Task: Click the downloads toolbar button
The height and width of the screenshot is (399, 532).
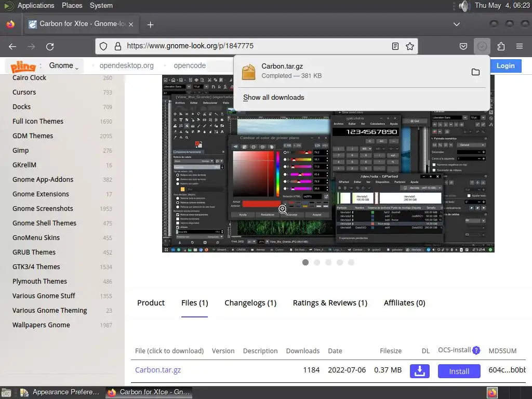Action: click(x=482, y=46)
